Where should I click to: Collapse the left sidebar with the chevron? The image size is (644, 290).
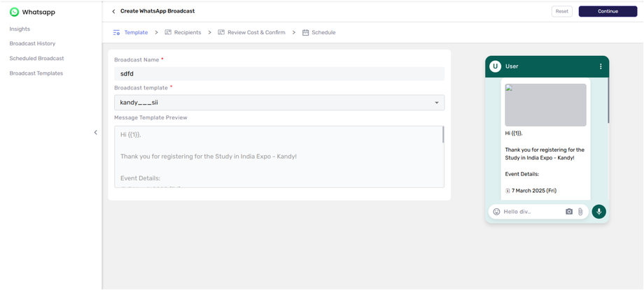click(x=96, y=132)
